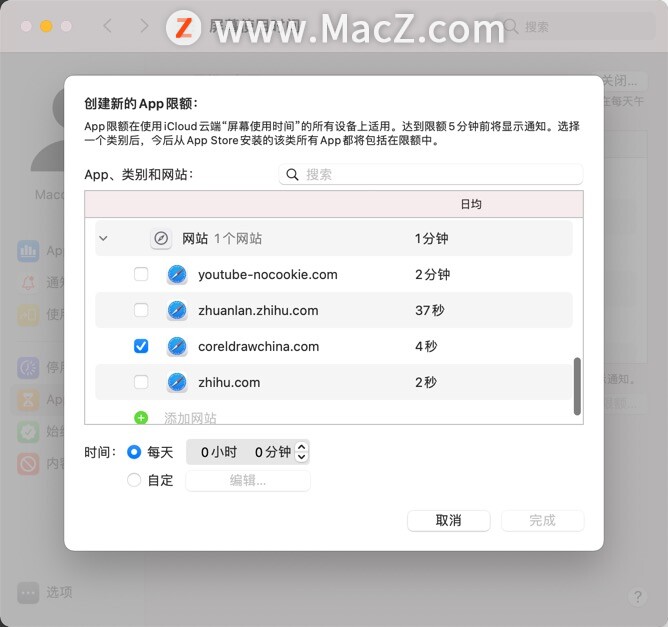Select the zhuanlan.zhihu.com row text
The width and height of the screenshot is (668, 627).
(258, 310)
